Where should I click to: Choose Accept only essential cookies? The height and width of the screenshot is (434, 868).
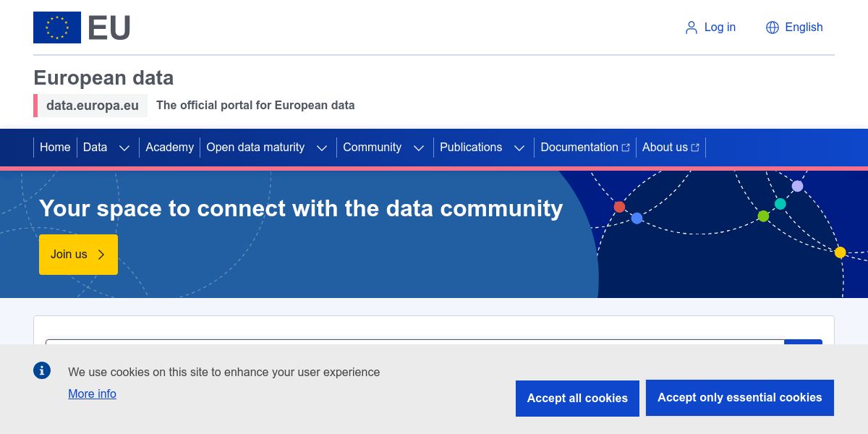[739, 398]
